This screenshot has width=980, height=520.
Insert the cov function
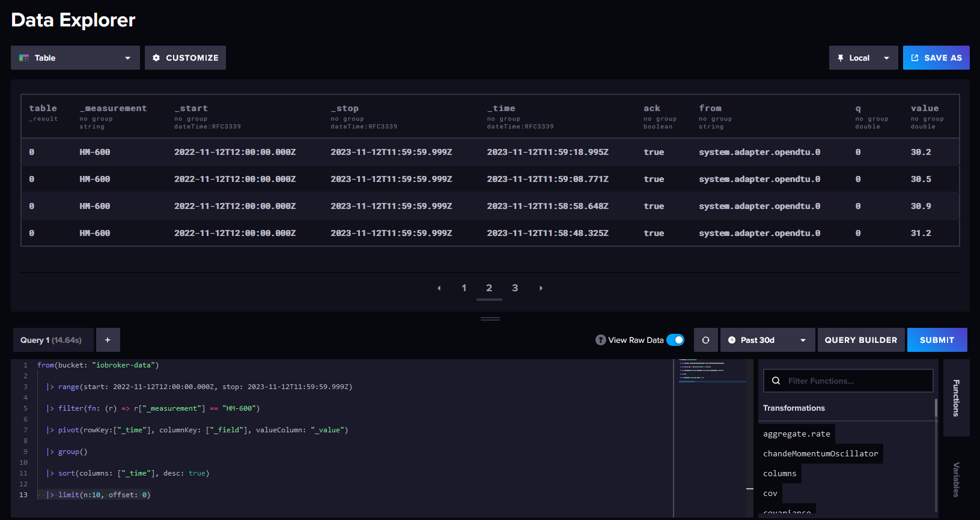(770, 493)
